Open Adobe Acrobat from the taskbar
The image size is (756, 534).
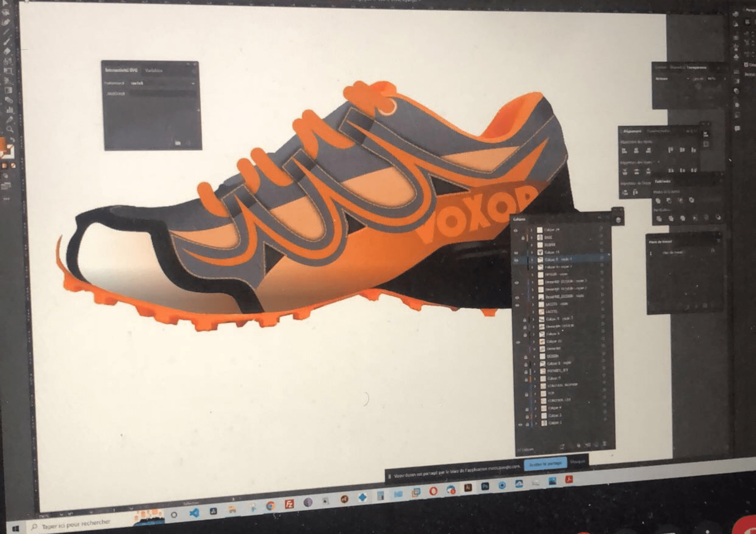(x=569, y=480)
